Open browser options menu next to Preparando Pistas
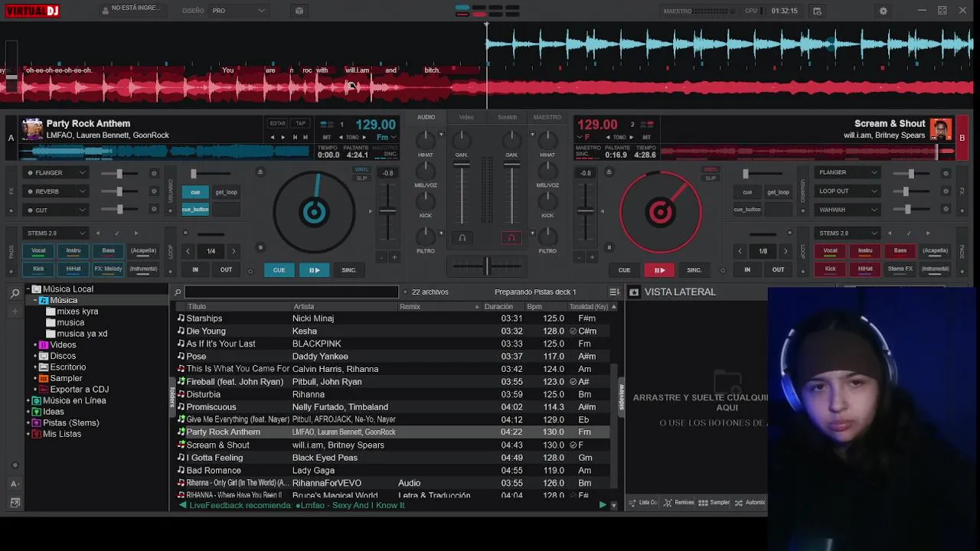Screen dimensions: 980x551 tap(614, 292)
